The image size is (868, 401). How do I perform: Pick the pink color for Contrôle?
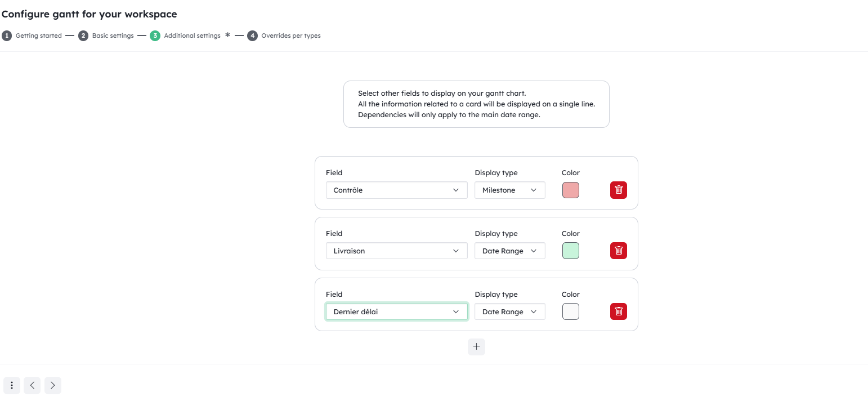pos(570,190)
